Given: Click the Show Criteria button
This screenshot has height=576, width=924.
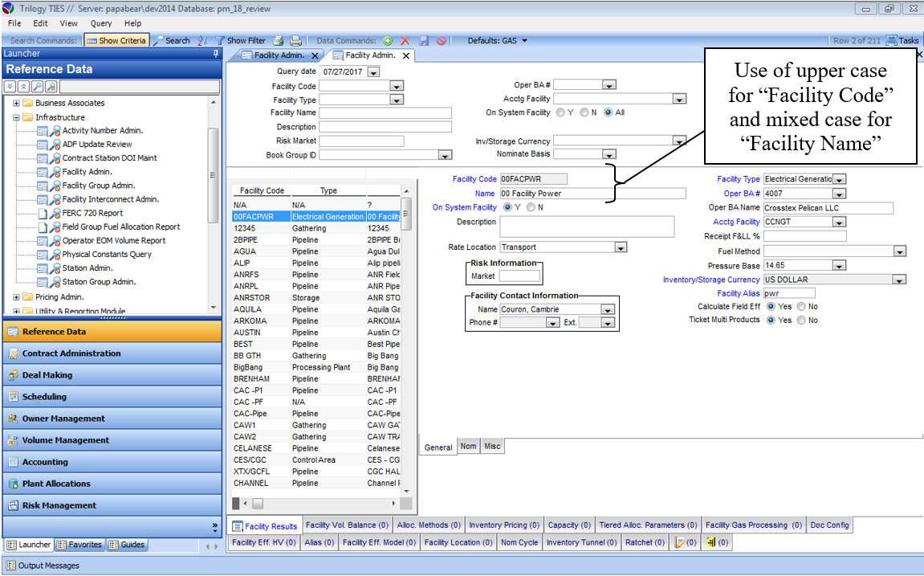Looking at the screenshot, I should point(116,40).
